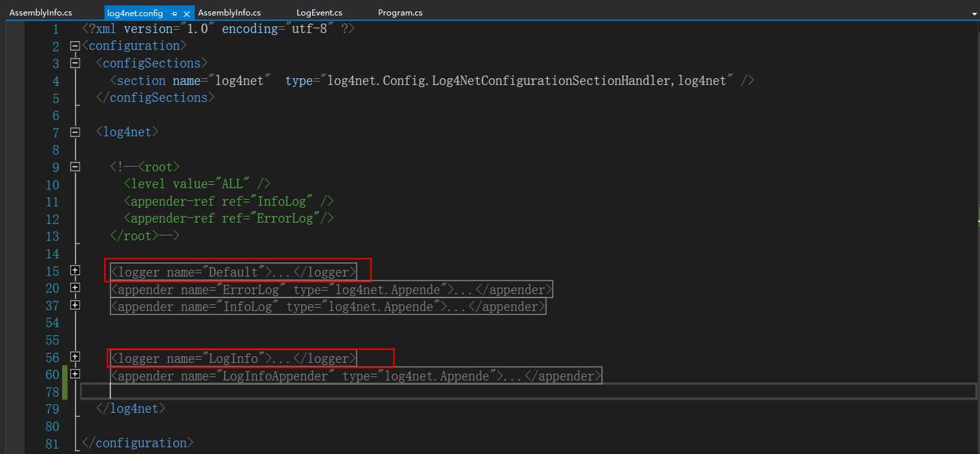
Task: Click the level value="ALL" line
Action: click(197, 183)
